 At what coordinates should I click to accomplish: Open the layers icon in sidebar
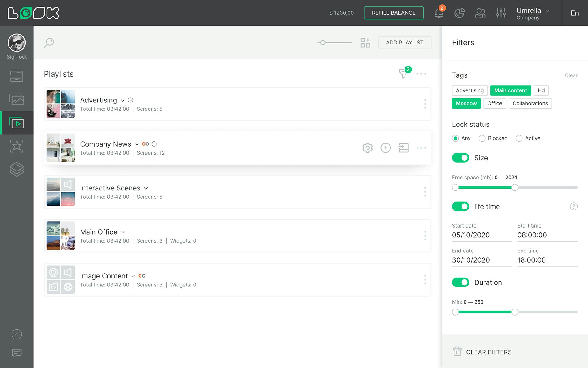(x=17, y=169)
